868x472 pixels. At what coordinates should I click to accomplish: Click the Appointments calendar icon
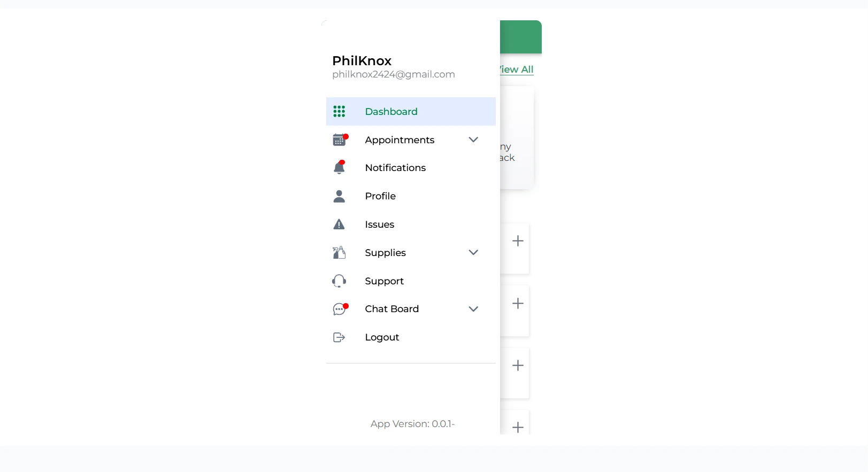(339, 140)
